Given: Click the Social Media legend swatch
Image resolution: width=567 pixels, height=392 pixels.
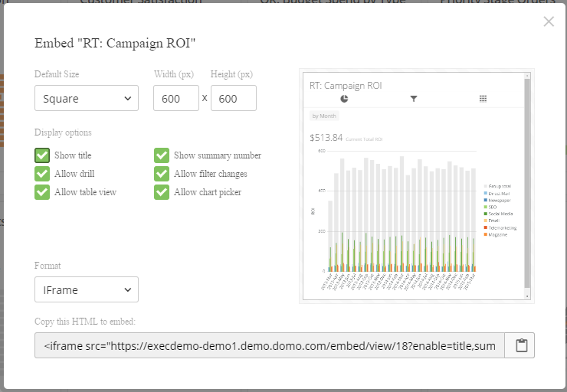Looking at the screenshot, I should [485, 214].
